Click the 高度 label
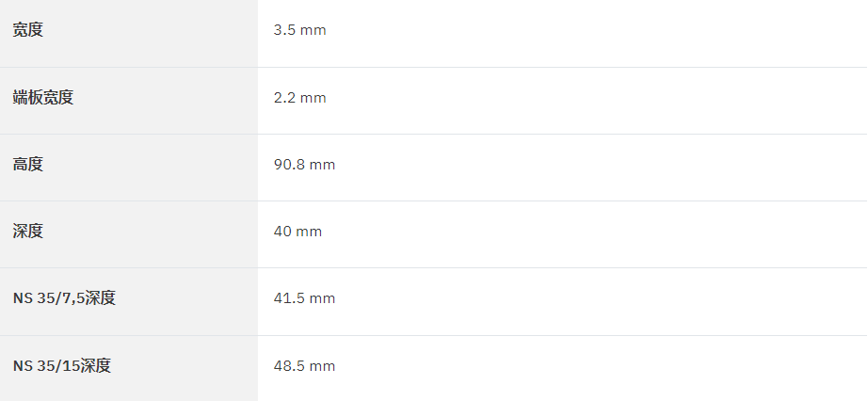 pyautogui.click(x=27, y=165)
